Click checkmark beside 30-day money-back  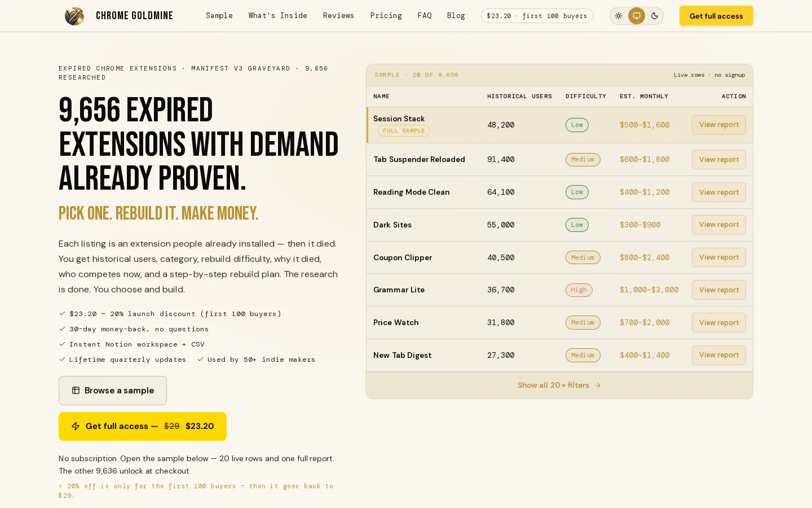click(x=62, y=329)
